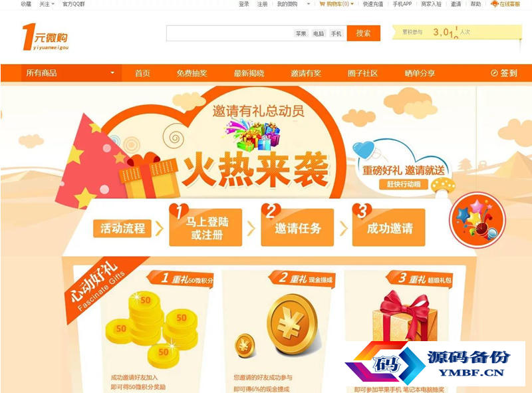Click the 1元微购 site logo
This screenshot has width=532, height=393.
point(45,37)
